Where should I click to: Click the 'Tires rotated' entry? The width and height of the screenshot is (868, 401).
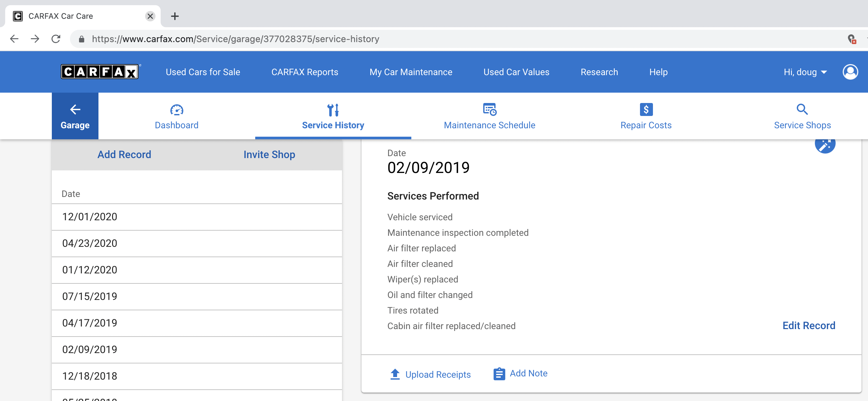[412, 310]
